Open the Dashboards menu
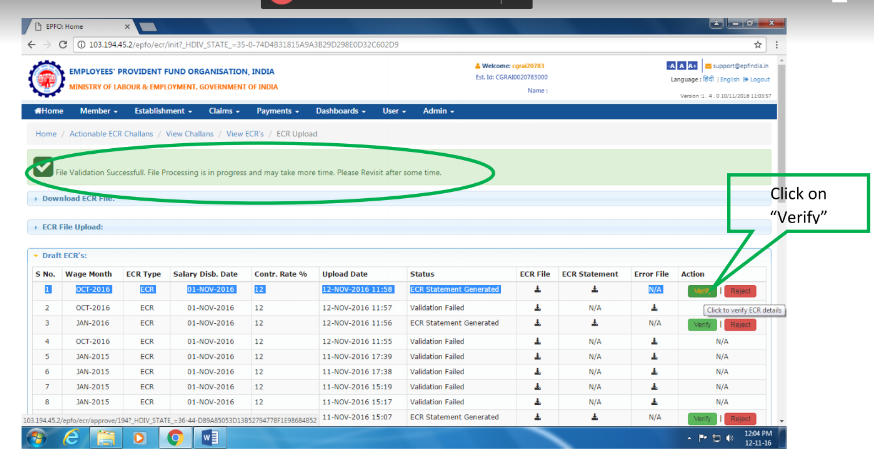The image size is (874, 459). coord(340,111)
